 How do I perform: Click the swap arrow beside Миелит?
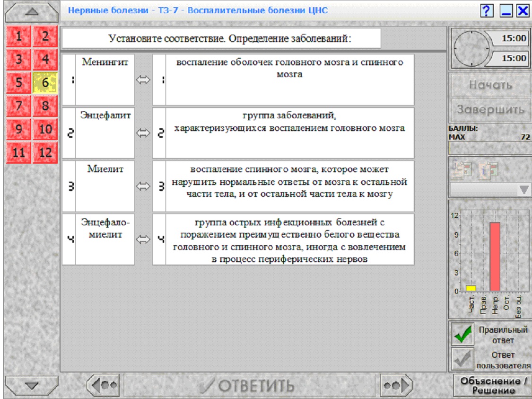(143, 186)
